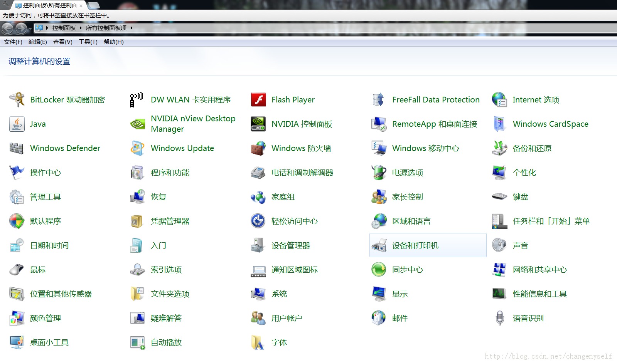This screenshot has width=617, height=364.
Task: Select the 控制面板\所有控制面 browser tab
Action: [x=49, y=5]
